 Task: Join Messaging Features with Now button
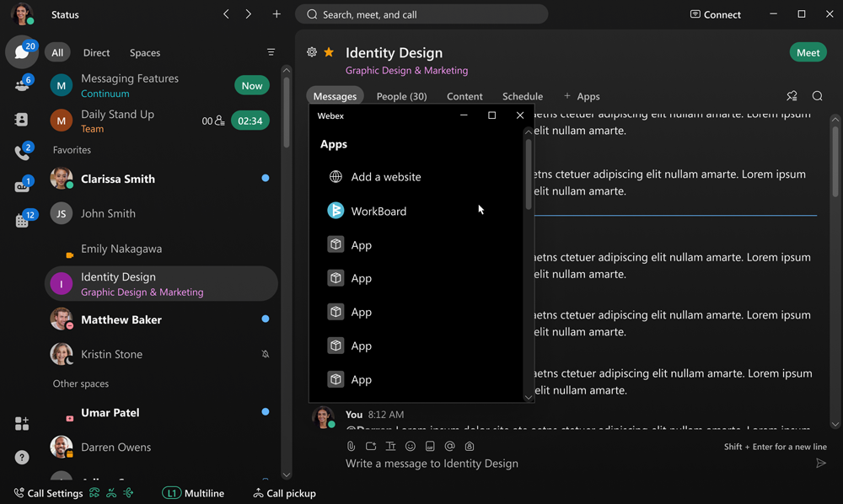point(251,85)
